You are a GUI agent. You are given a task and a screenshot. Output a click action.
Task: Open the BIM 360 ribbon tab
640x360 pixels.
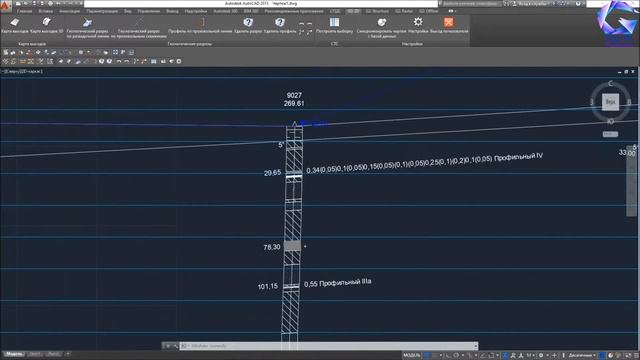click(251, 11)
